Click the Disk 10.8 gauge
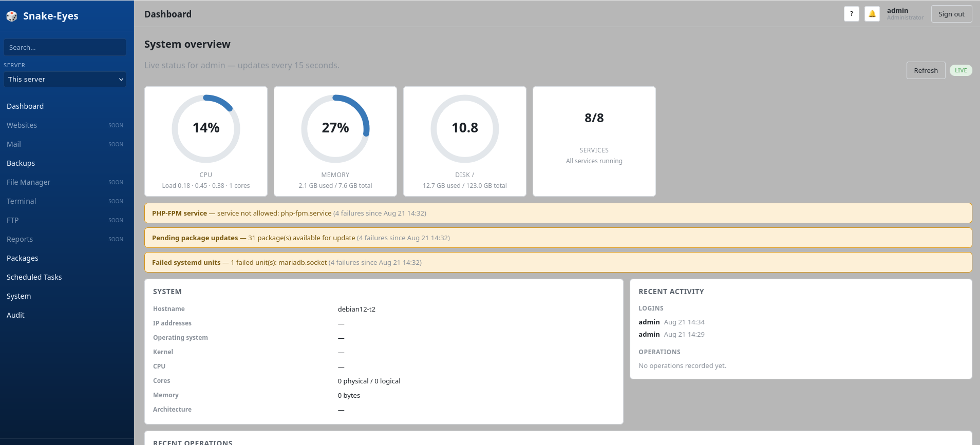This screenshot has height=445, width=980. 465,128
